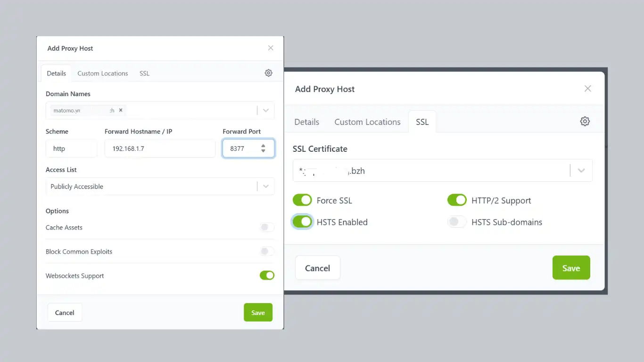
Task: Close the left Add Proxy Host dialog
Action: (x=271, y=48)
